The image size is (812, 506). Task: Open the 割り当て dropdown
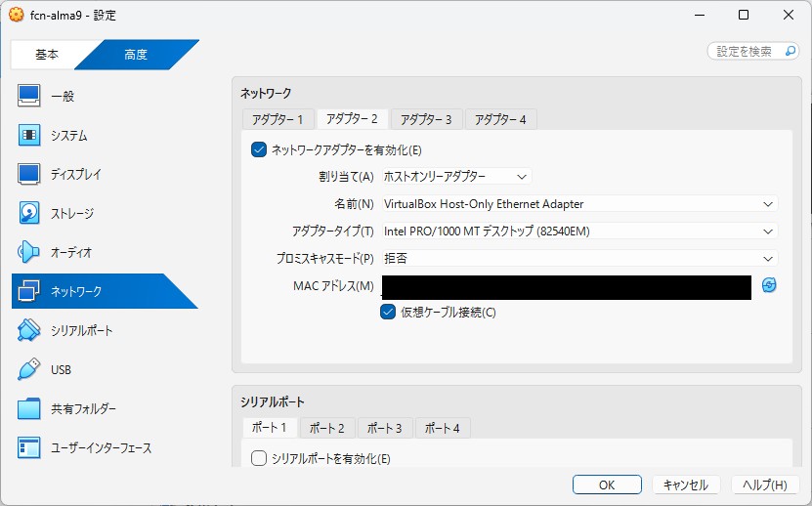(456, 177)
